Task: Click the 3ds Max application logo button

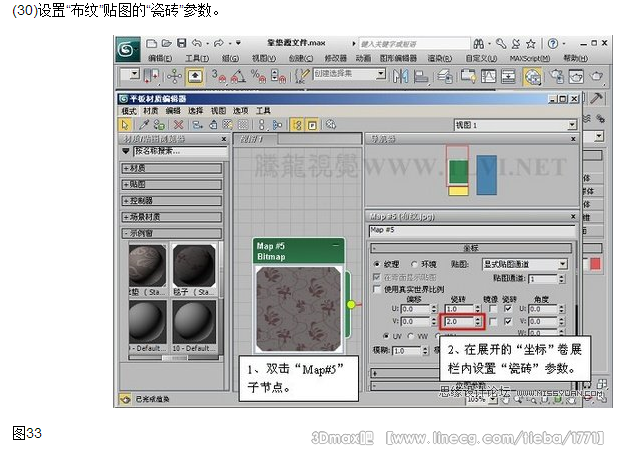Action: click(x=126, y=47)
